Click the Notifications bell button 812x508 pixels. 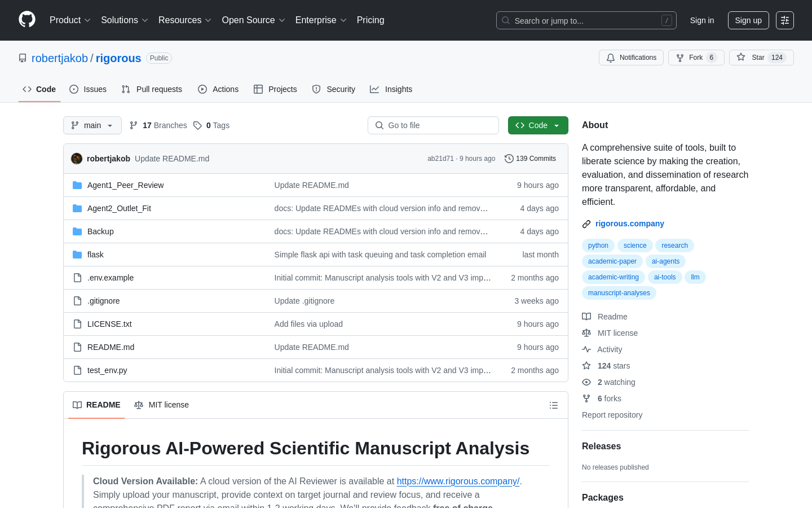pyautogui.click(x=631, y=58)
